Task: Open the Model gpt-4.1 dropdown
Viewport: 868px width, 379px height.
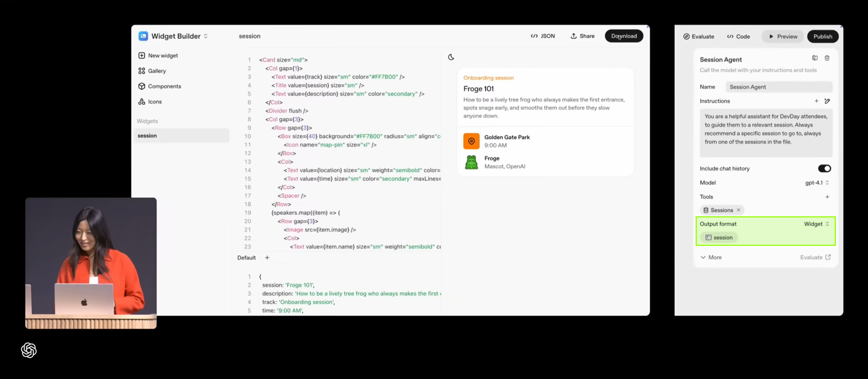Action: 817,183
